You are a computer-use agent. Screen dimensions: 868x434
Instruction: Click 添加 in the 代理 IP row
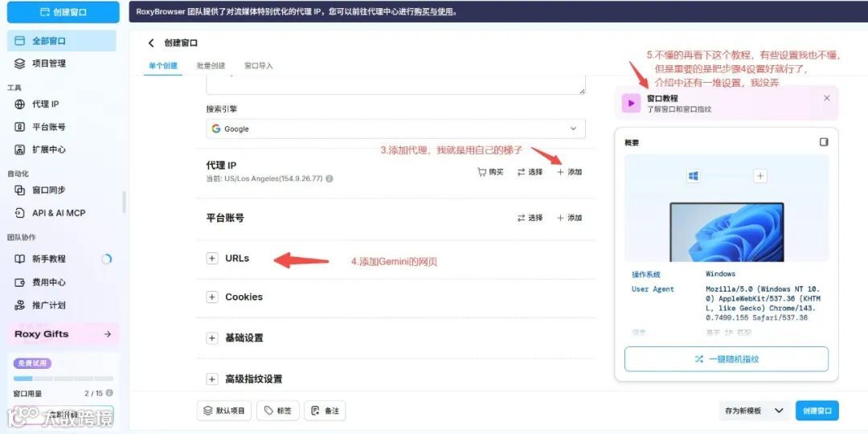(x=569, y=172)
